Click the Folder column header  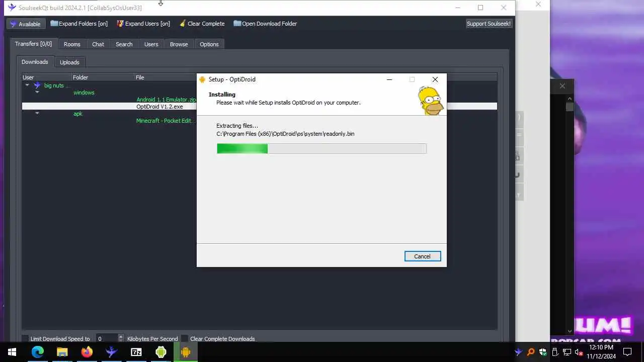[103, 77]
